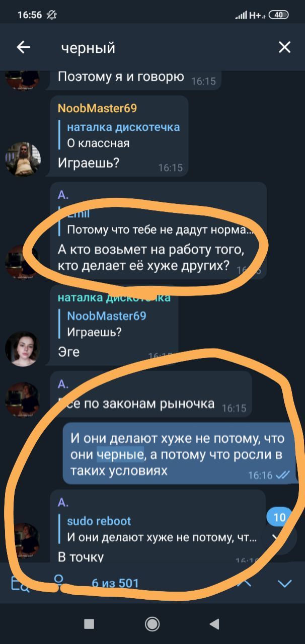
Task: Open calendar jump-to-date icon
Action: pos(21,584)
